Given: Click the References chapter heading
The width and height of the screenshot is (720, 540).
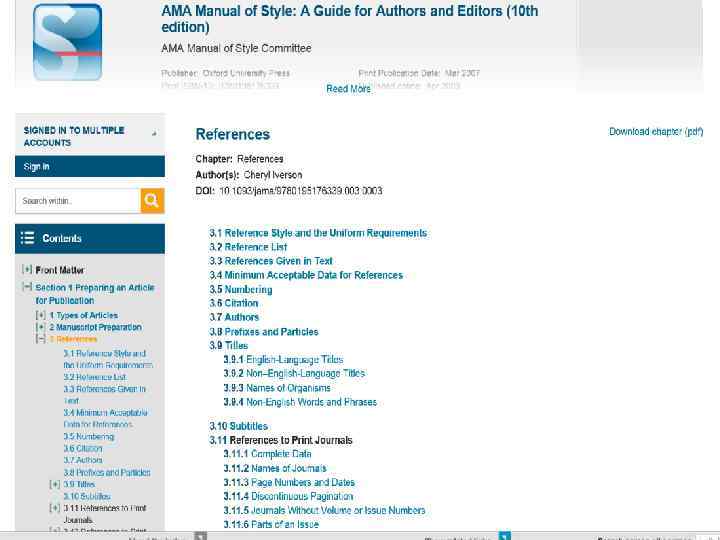Looking at the screenshot, I should click(x=233, y=135).
